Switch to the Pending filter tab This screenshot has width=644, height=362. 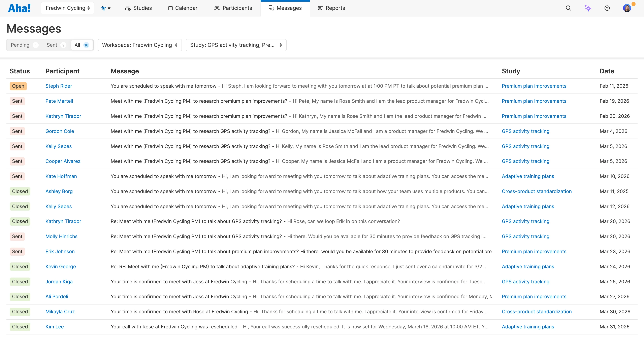tap(21, 45)
